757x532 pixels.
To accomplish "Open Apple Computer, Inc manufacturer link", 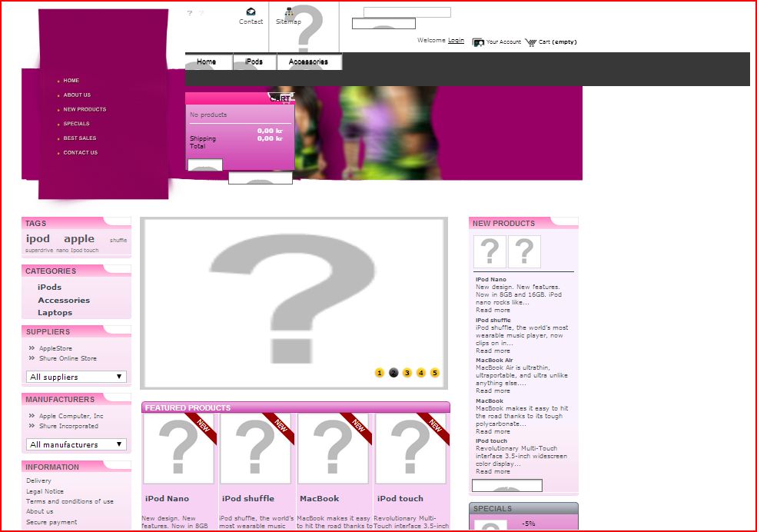I will (71, 416).
